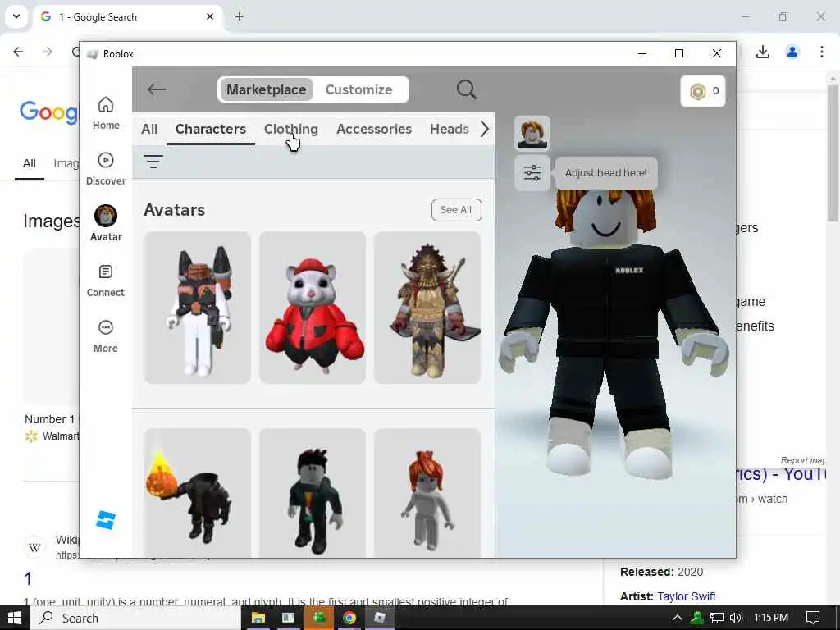The height and width of the screenshot is (630, 840).
Task: Show more category tabs with right chevron
Action: [484, 129]
